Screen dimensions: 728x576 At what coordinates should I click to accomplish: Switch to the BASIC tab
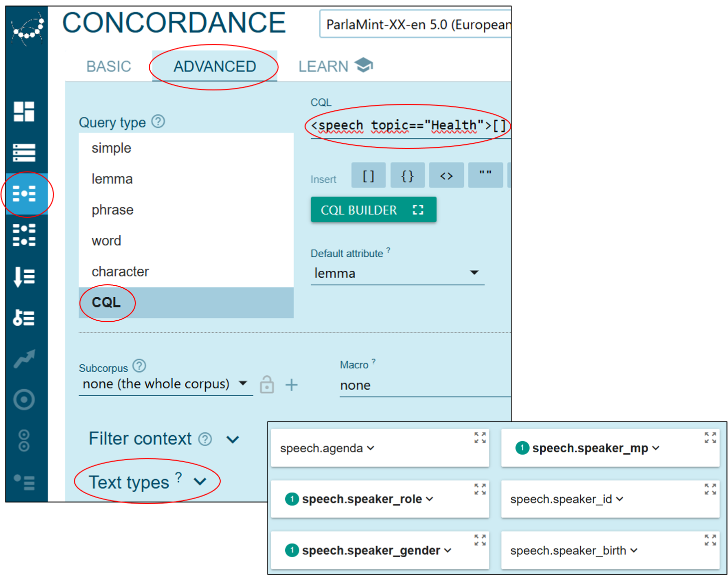coord(108,66)
